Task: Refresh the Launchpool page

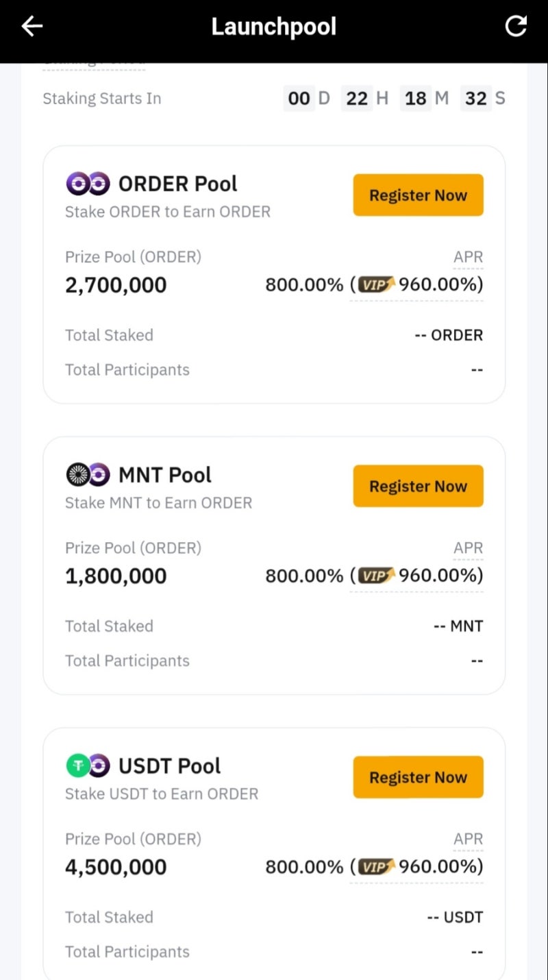Action: pos(516,27)
